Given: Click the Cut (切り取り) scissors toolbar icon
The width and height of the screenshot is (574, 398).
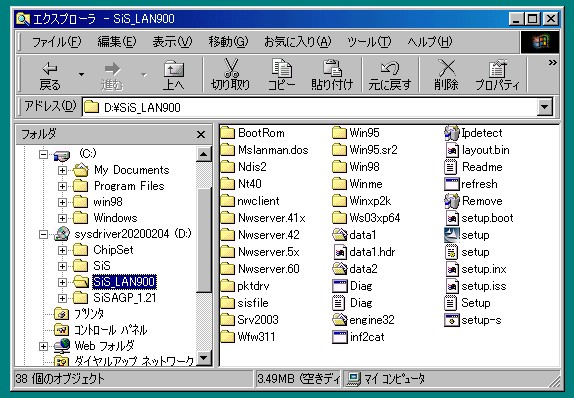Looking at the screenshot, I should tap(230, 75).
